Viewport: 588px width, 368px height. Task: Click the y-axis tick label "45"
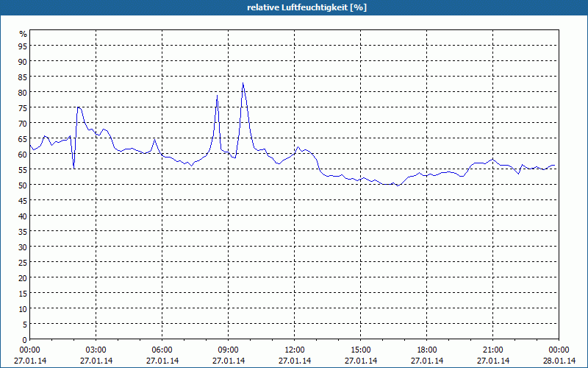pyautogui.click(x=23, y=200)
